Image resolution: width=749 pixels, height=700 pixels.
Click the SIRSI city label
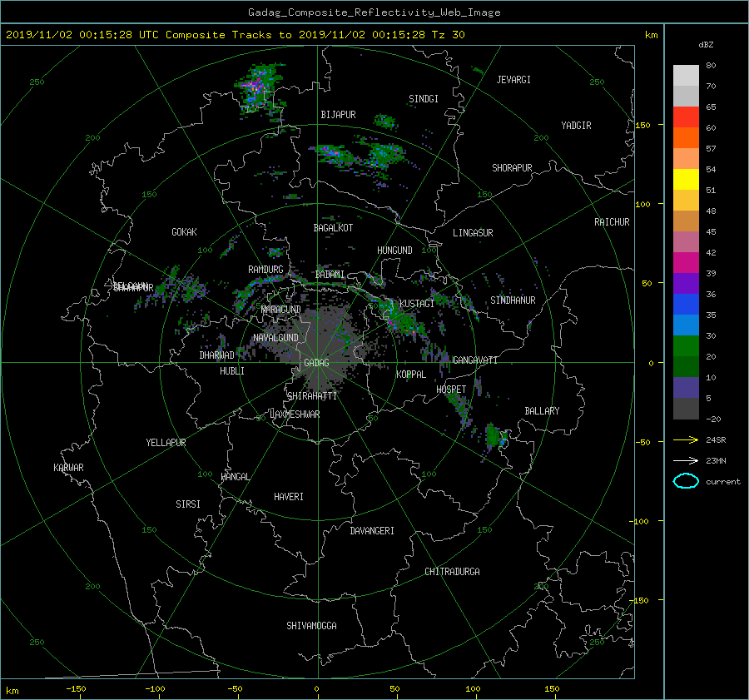188,504
